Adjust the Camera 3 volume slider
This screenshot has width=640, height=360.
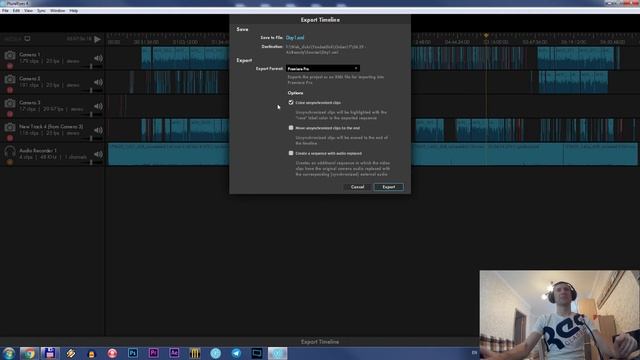point(91,114)
